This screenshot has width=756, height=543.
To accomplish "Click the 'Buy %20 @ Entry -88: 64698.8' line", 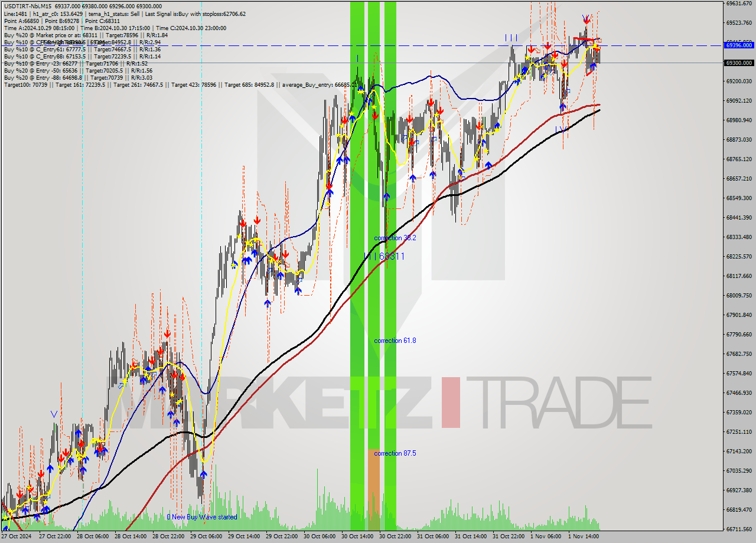I will pyautogui.click(x=77, y=77).
